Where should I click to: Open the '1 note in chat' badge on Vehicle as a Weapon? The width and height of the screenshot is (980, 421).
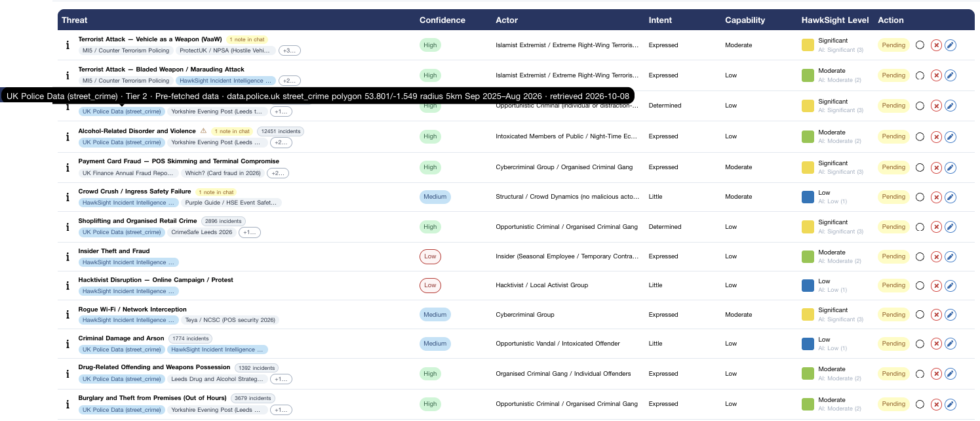pos(246,39)
